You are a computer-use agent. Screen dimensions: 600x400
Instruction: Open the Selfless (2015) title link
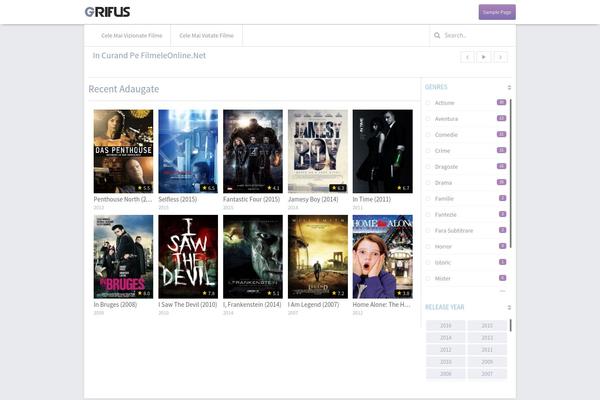click(x=178, y=199)
